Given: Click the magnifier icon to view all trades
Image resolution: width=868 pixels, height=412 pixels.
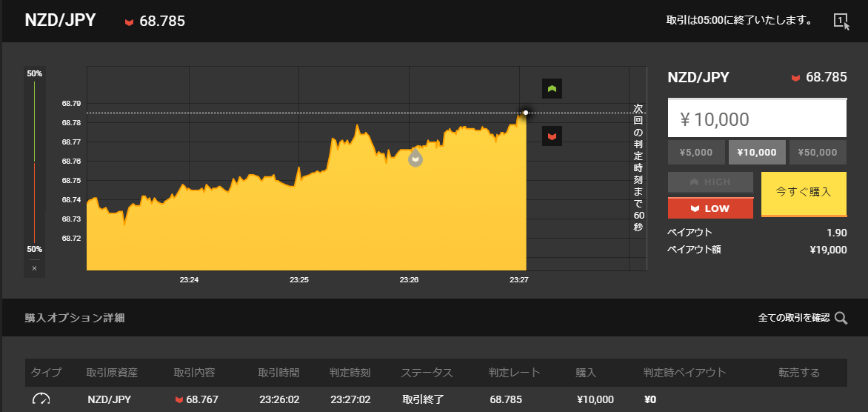Looking at the screenshot, I should coord(841,318).
